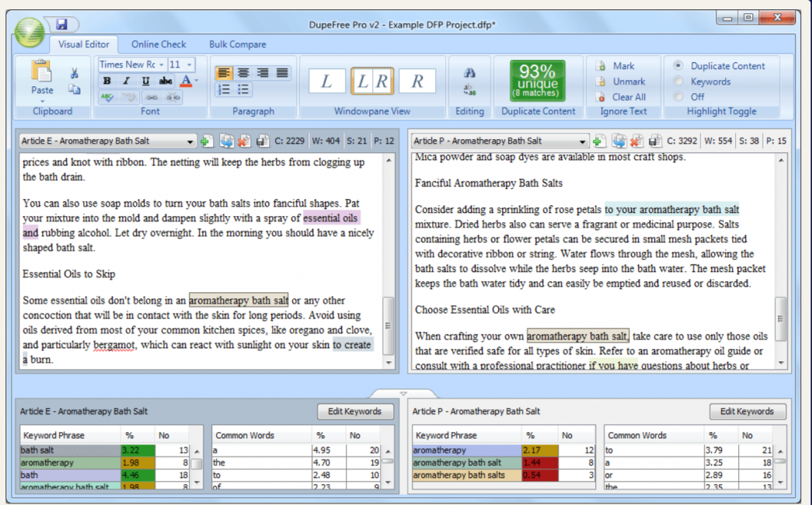812x505 pixels.
Task: Click the Article P editor vertical scrollbar thumb
Action: (x=780, y=319)
